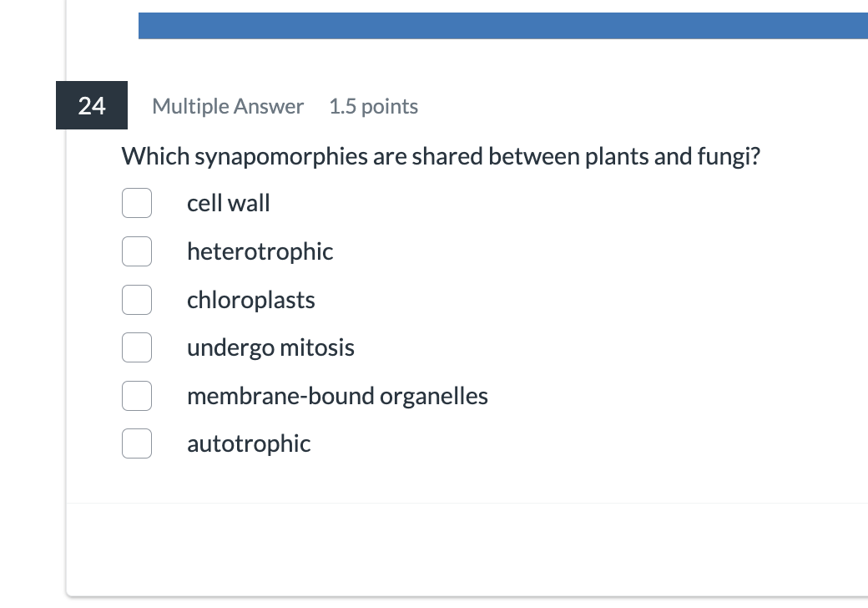Click the divider line below the answers
The height and width of the screenshot is (608, 868).
coord(467,503)
